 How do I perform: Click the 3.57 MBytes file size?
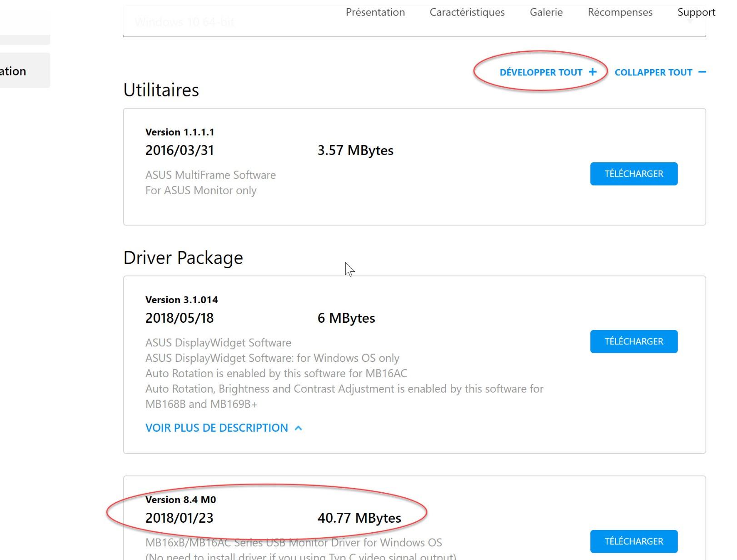point(355,150)
